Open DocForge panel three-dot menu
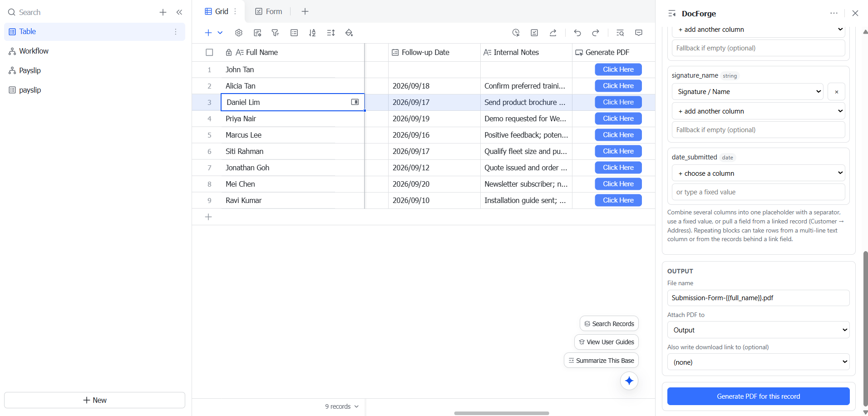This screenshot has width=868, height=416. [834, 13]
